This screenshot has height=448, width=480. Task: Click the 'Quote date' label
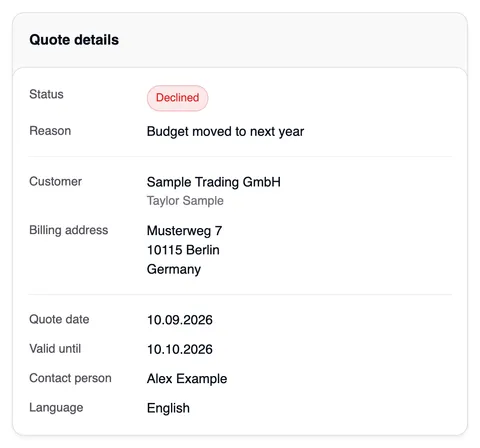click(x=59, y=319)
